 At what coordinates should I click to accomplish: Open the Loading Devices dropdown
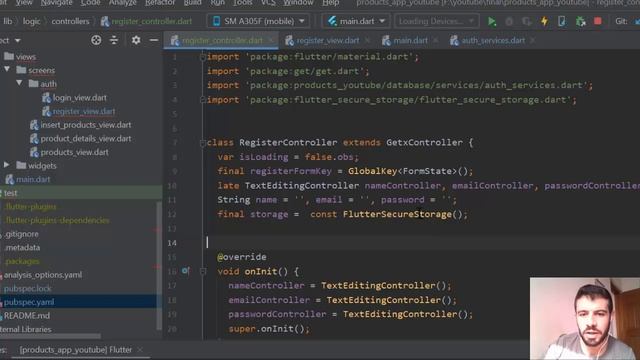(x=436, y=21)
